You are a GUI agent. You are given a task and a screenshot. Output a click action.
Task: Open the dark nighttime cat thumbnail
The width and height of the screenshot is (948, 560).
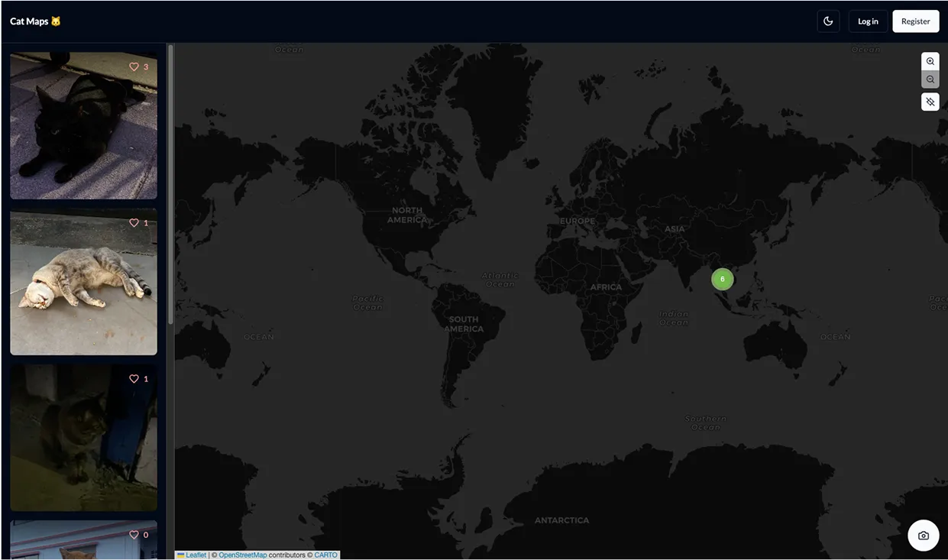click(83, 438)
